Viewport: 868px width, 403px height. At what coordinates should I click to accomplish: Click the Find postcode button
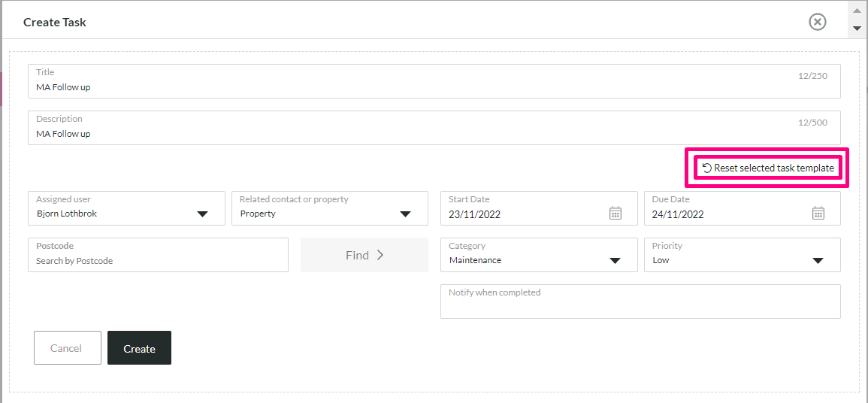pos(364,255)
